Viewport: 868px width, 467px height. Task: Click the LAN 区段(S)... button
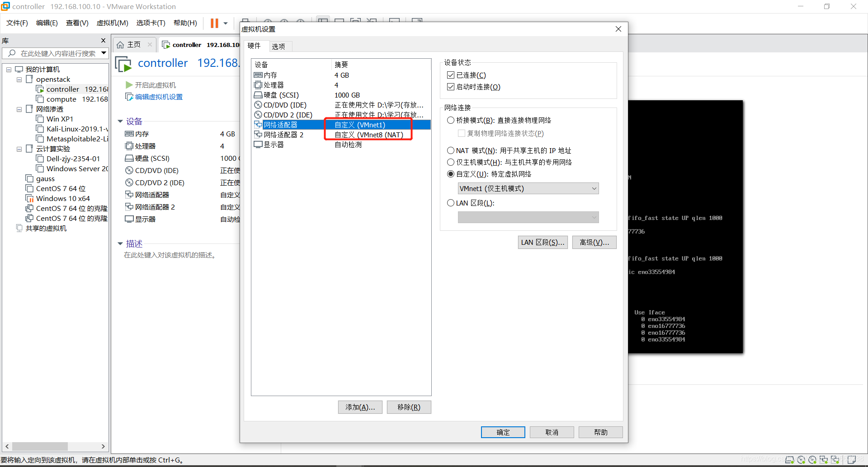(x=542, y=242)
